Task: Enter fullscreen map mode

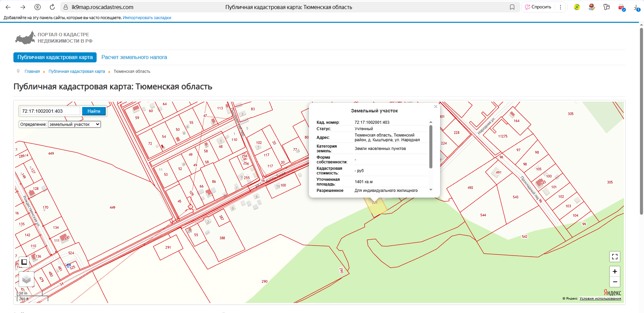Action: click(614, 257)
